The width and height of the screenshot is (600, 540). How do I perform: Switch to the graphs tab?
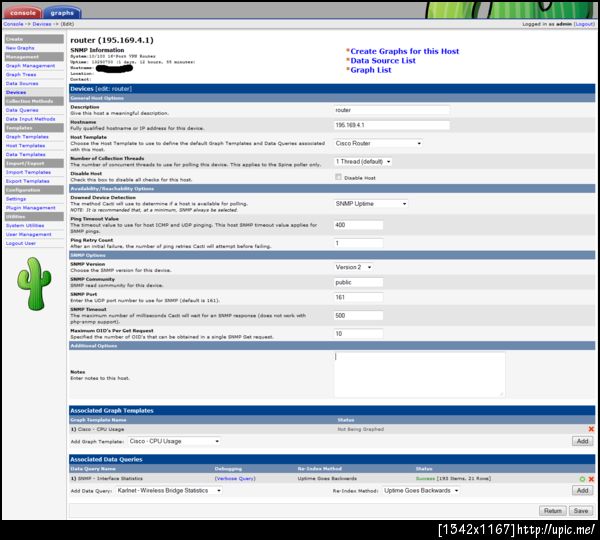pyautogui.click(x=62, y=13)
